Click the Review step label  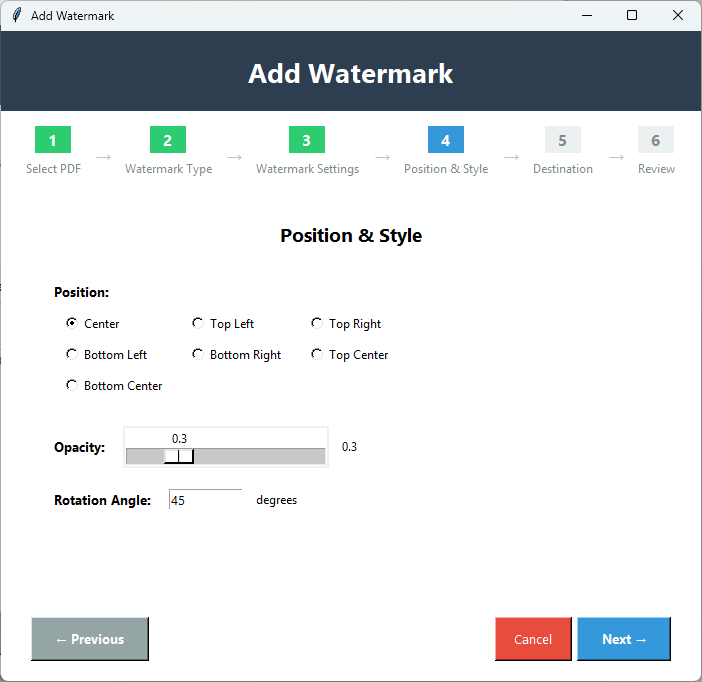tap(656, 169)
